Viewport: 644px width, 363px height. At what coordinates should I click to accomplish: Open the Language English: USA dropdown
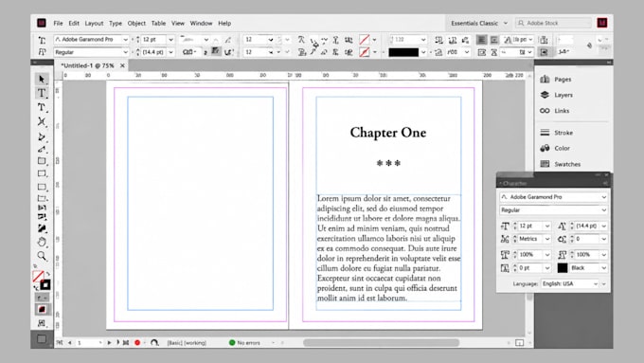pos(595,283)
